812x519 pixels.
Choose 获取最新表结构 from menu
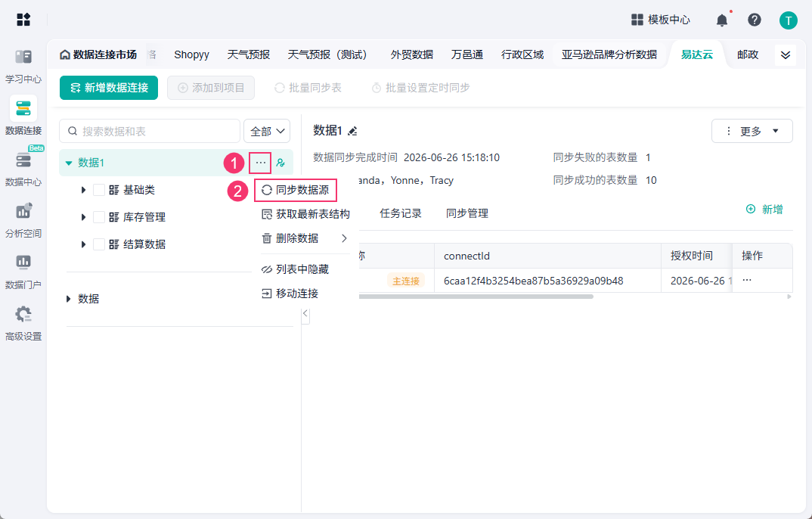(x=305, y=214)
